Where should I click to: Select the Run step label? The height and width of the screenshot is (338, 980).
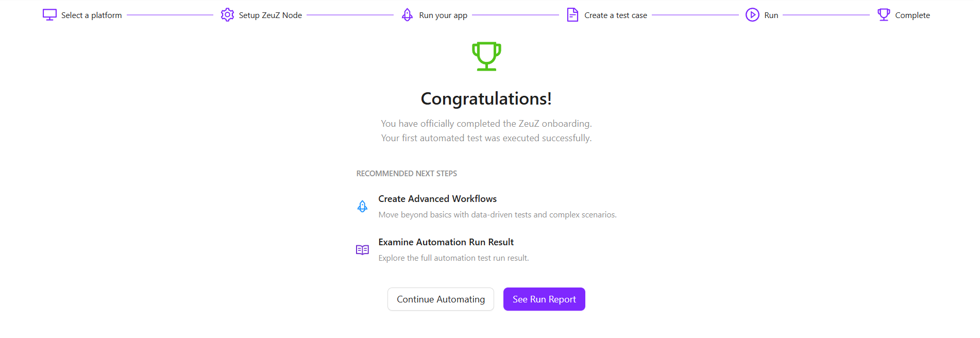click(771, 15)
